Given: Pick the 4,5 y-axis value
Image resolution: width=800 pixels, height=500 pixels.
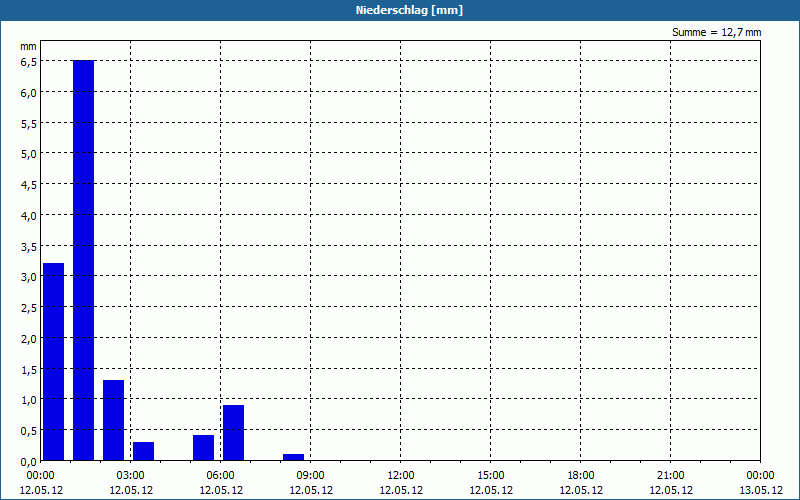Looking at the screenshot, I should 29,185.
